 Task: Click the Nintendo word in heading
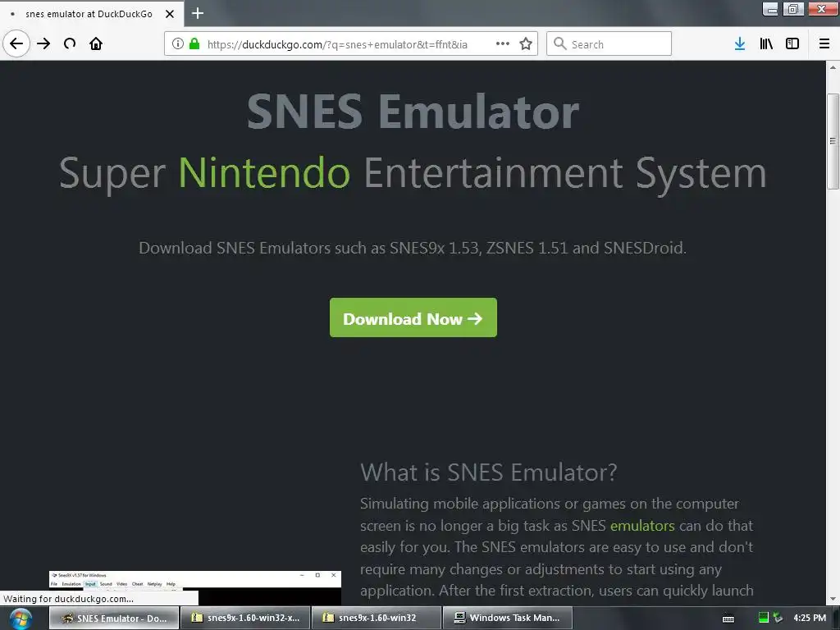click(264, 172)
